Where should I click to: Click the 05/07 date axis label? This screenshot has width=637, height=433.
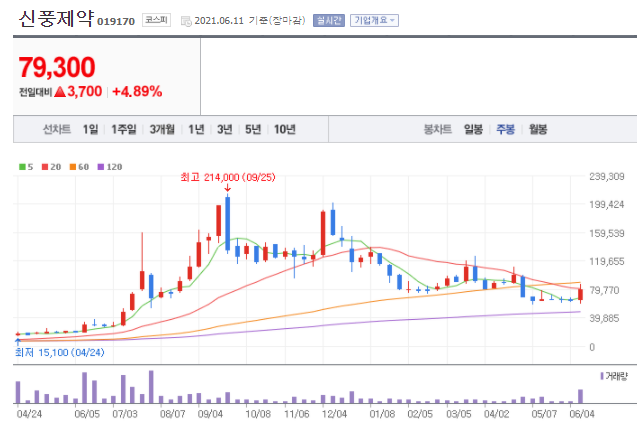tap(544, 414)
